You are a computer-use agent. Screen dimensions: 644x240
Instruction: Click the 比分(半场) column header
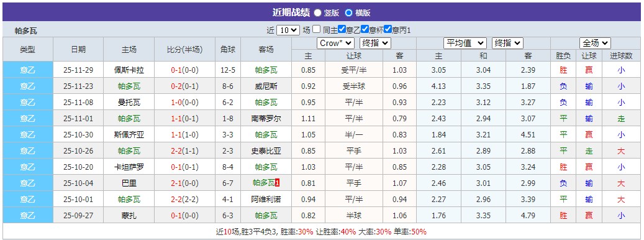185,49
